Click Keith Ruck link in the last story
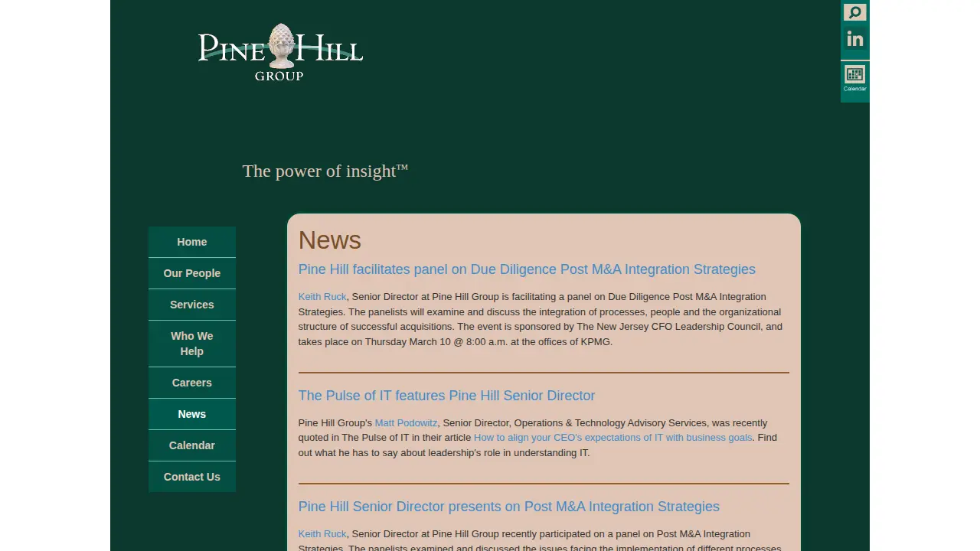Viewport: 980px width, 551px height. click(322, 534)
